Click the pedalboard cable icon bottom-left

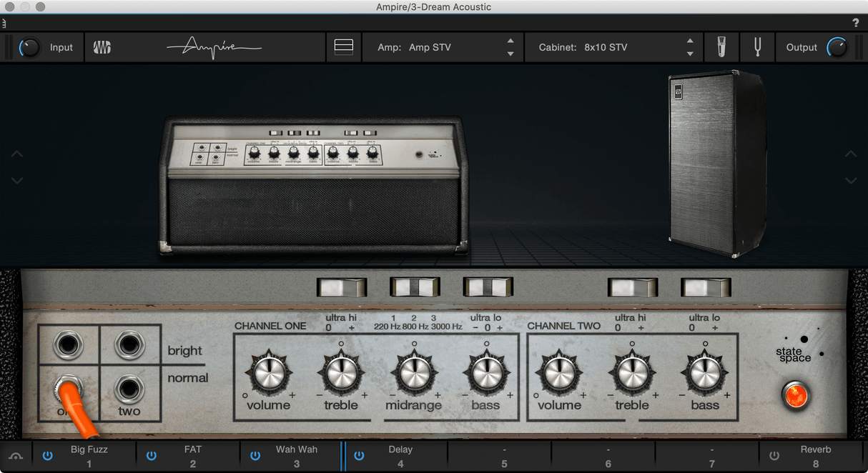click(16, 455)
